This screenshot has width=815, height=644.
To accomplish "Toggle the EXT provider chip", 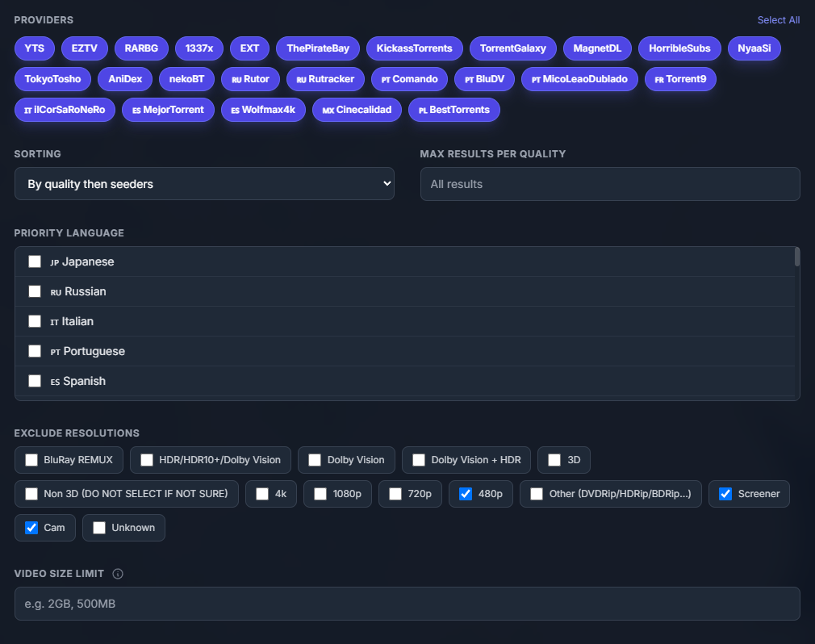I will 249,48.
